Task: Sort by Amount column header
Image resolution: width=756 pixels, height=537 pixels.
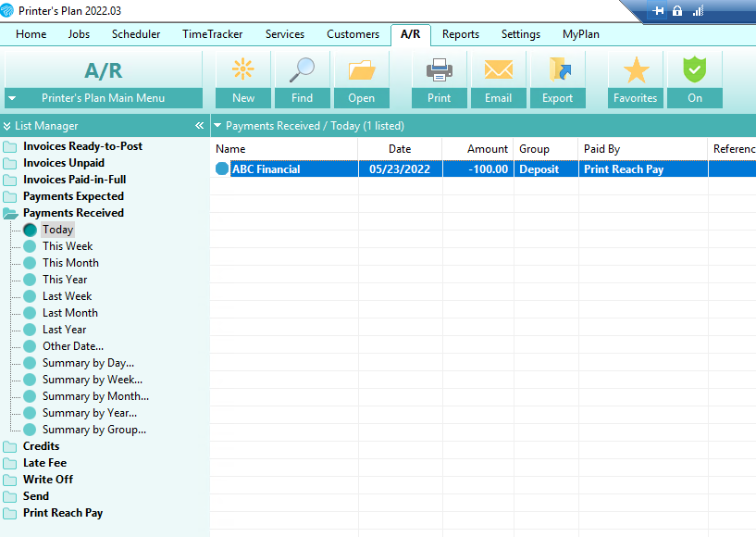Action: (488, 149)
